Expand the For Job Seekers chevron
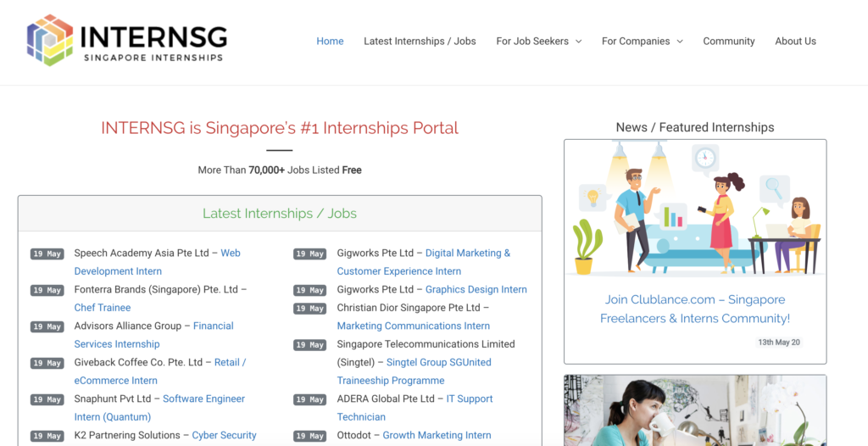Viewport: 868px width, 446px height. click(578, 42)
